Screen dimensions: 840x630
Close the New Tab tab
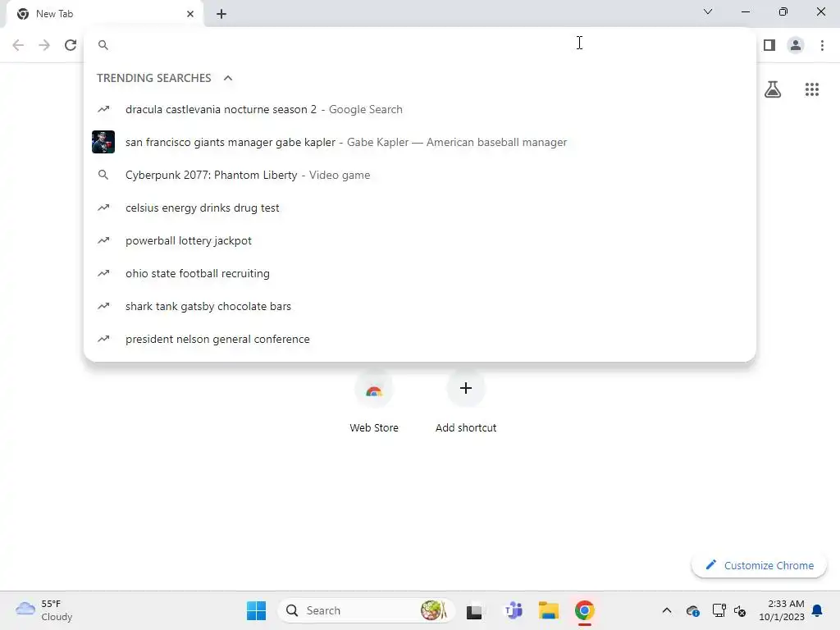click(x=190, y=14)
